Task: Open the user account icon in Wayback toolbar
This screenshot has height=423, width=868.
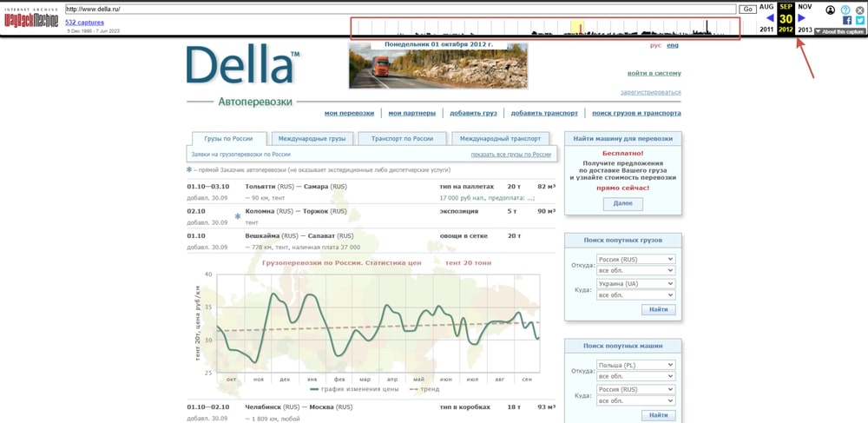Action: (831, 10)
